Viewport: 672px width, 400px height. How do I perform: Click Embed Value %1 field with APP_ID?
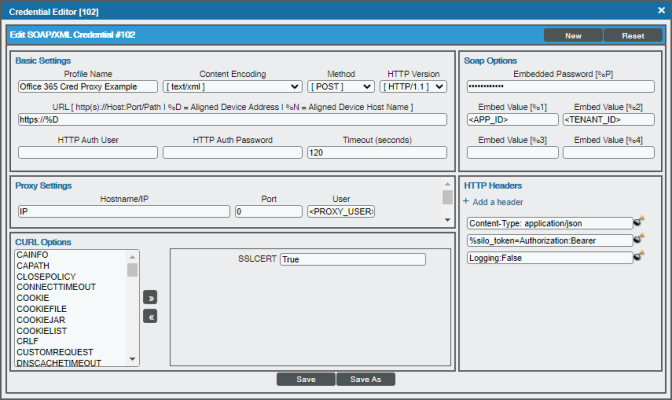[513, 120]
